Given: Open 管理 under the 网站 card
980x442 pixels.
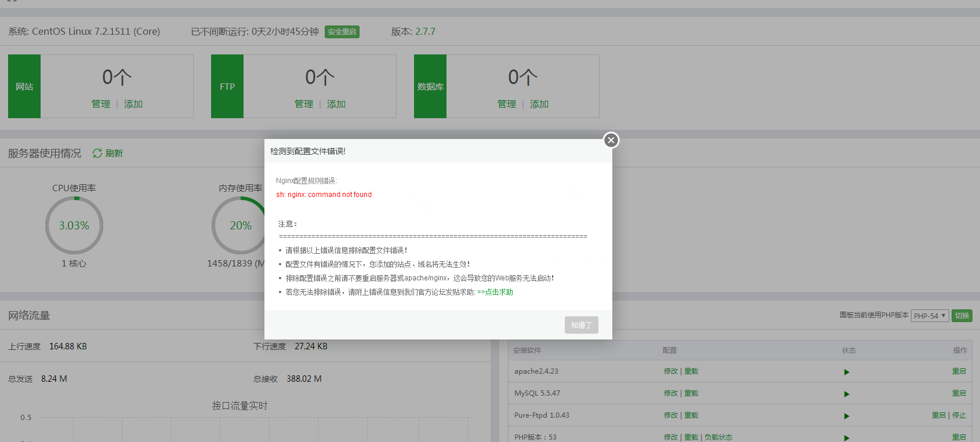Looking at the screenshot, I should [101, 104].
